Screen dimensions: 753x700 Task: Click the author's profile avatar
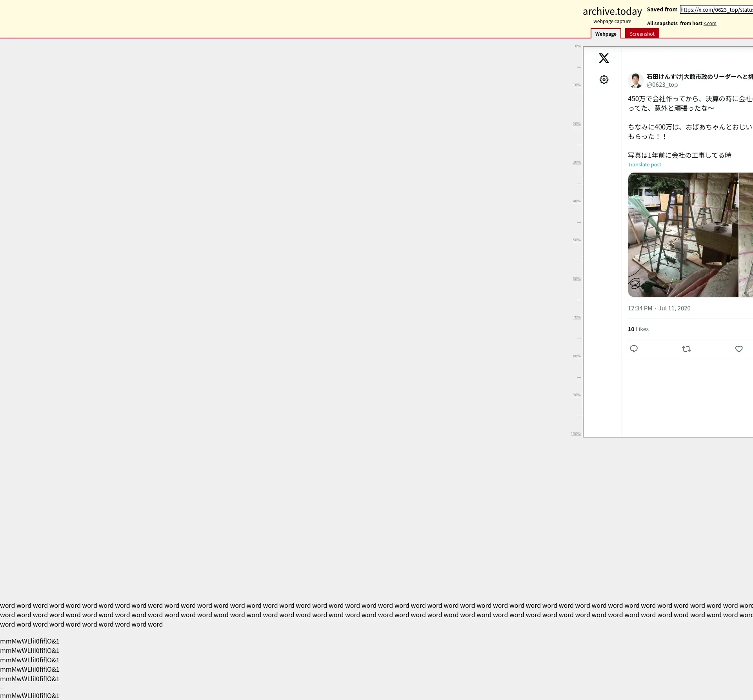635,80
